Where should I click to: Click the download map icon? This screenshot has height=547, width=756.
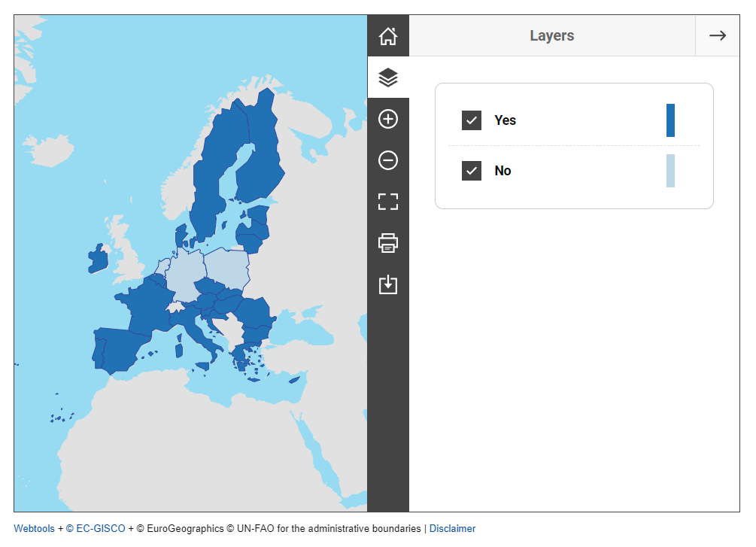point(387,284)
